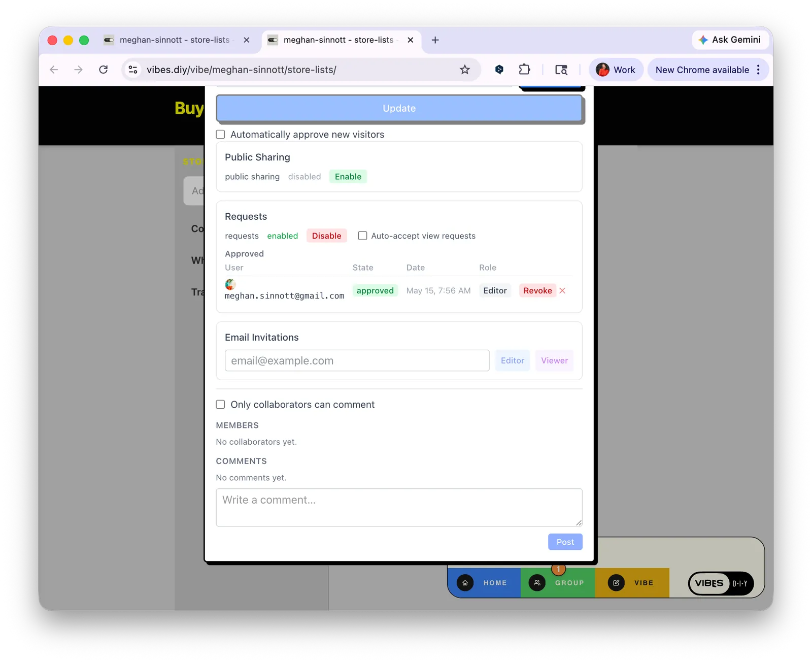Click the Group icon in bottom bar
The image size is (812, 662).
[x=537, y=583]
